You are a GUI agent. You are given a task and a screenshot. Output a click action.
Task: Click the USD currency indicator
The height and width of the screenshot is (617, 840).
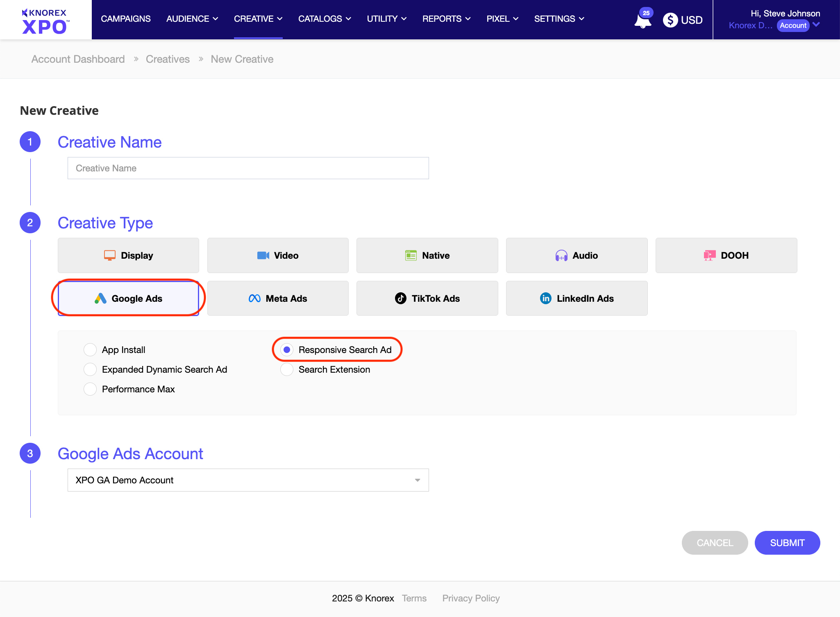tap(683, 19)
